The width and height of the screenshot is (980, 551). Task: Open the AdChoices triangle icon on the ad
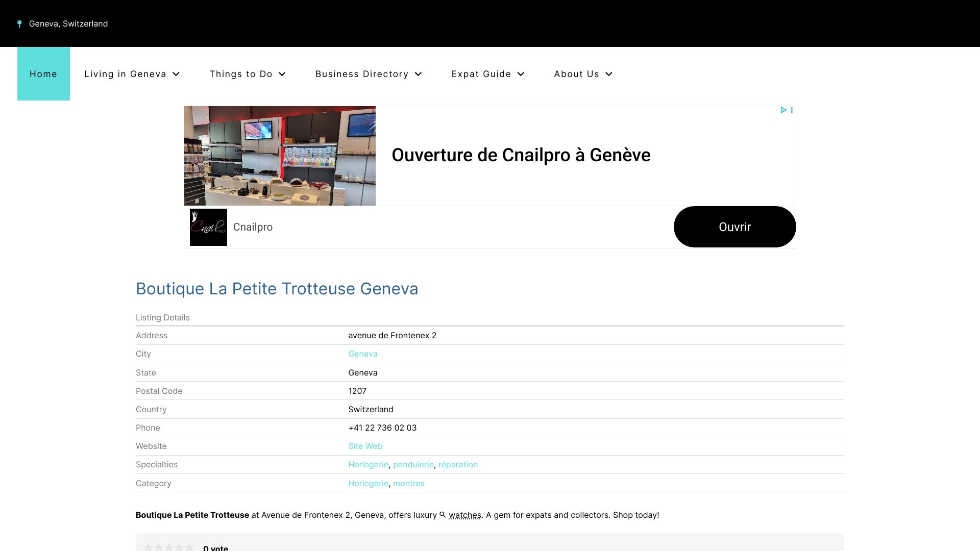click(x=783, y=110)
